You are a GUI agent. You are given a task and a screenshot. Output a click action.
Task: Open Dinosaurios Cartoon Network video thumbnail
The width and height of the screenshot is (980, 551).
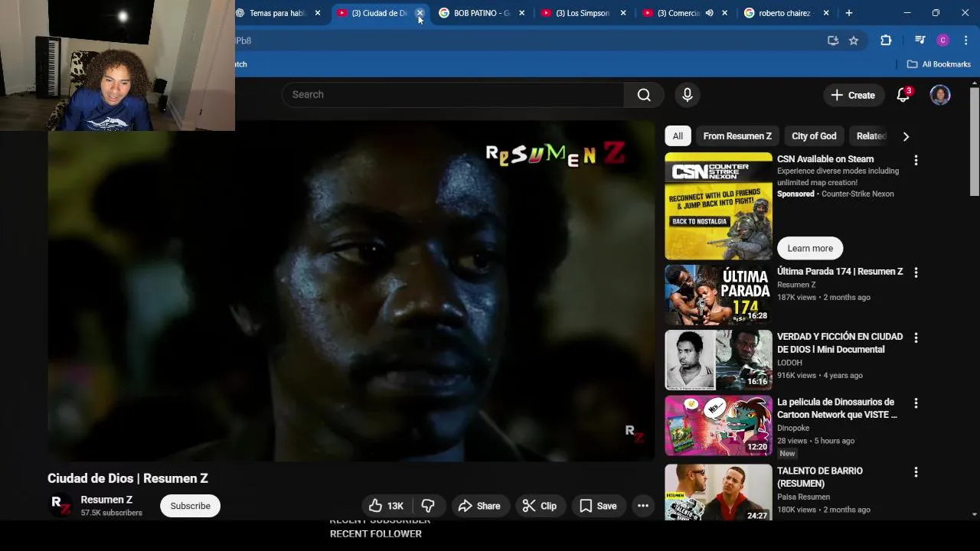coord(718,425)
